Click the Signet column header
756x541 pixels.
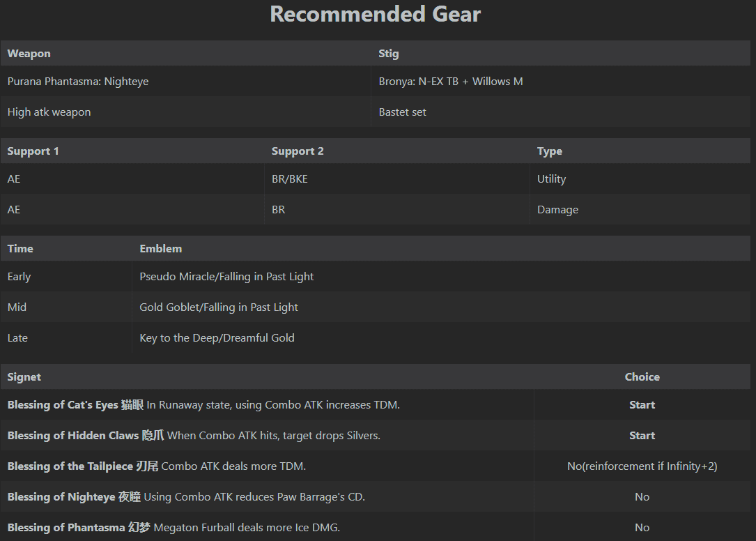pyautogui.click(x=24, y=377)
